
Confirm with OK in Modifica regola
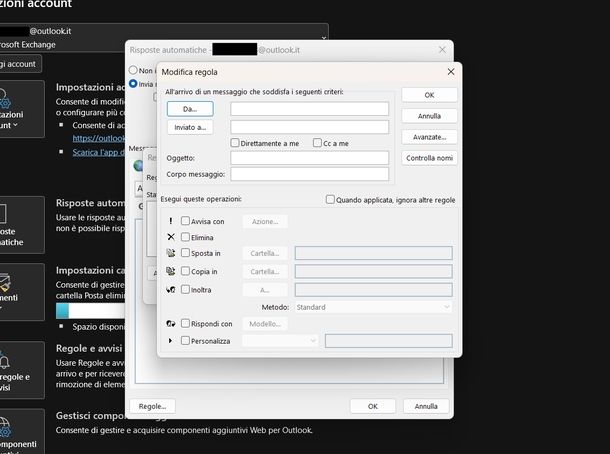coord(429,95)
